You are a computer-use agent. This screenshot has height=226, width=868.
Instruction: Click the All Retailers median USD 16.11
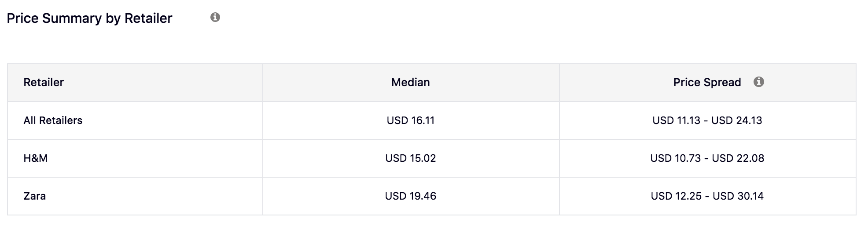(410, 120)
